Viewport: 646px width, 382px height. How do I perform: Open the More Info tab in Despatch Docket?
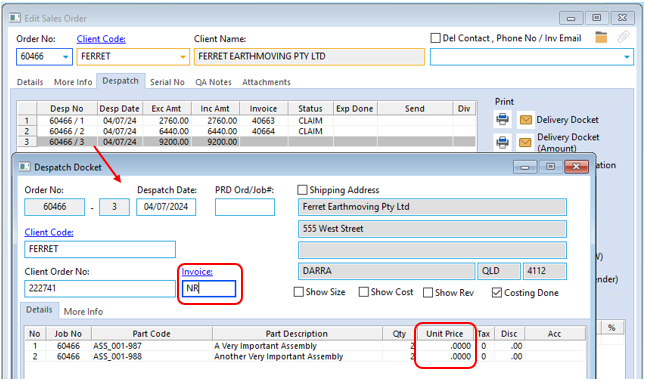(83, 312)
